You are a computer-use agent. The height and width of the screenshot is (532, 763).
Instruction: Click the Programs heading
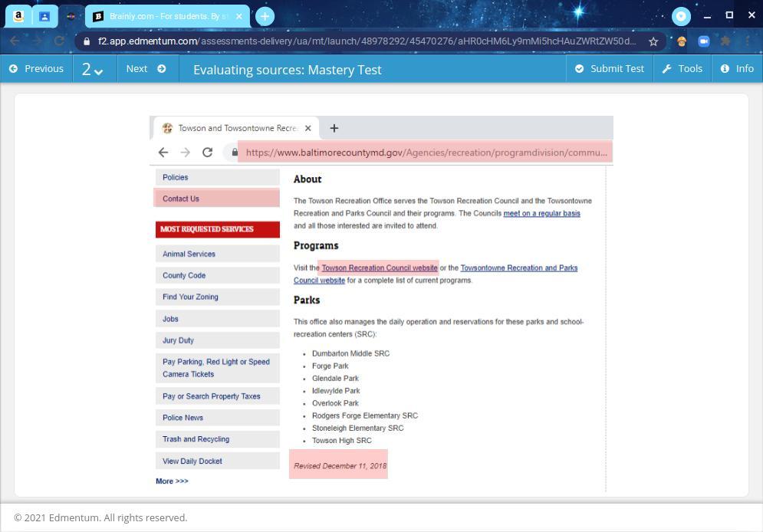[316, 245]
